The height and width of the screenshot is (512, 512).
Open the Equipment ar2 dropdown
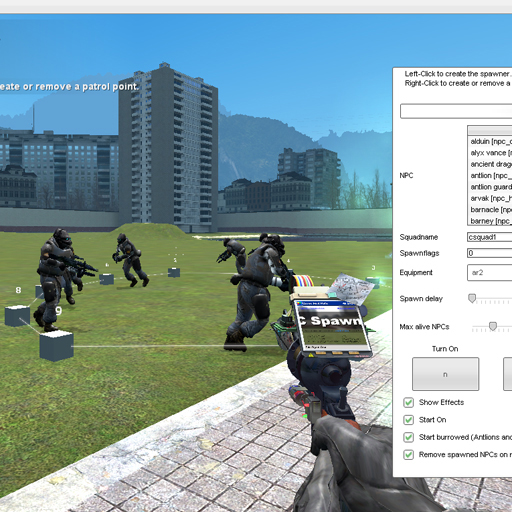[490, 273]
